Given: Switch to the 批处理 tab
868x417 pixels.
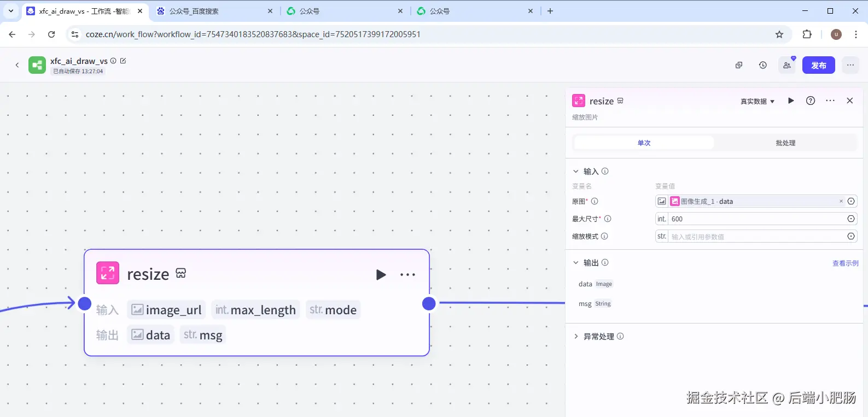Looking at the screenshot, I should pyautogui.click(x=785, y=143).
